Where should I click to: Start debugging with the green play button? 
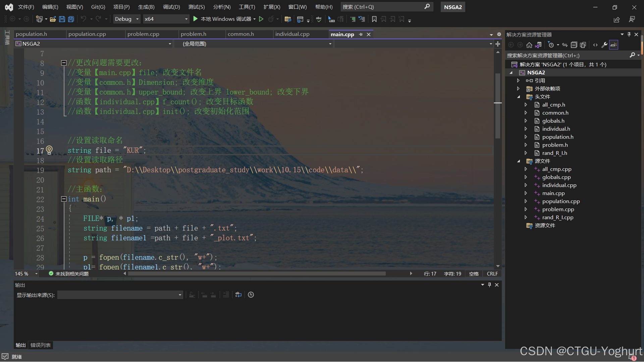point(196,19)
